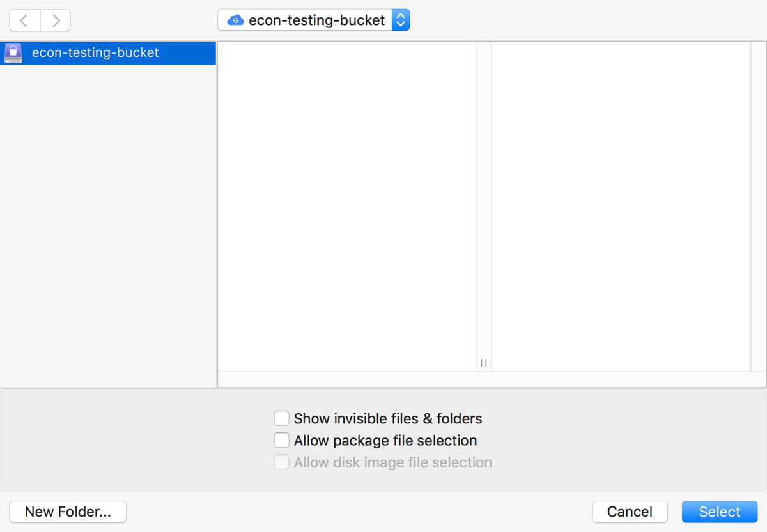Click the disabled Allow disk image checkbox
This screenshot has width=767, height=532.
tap(282, 462)
